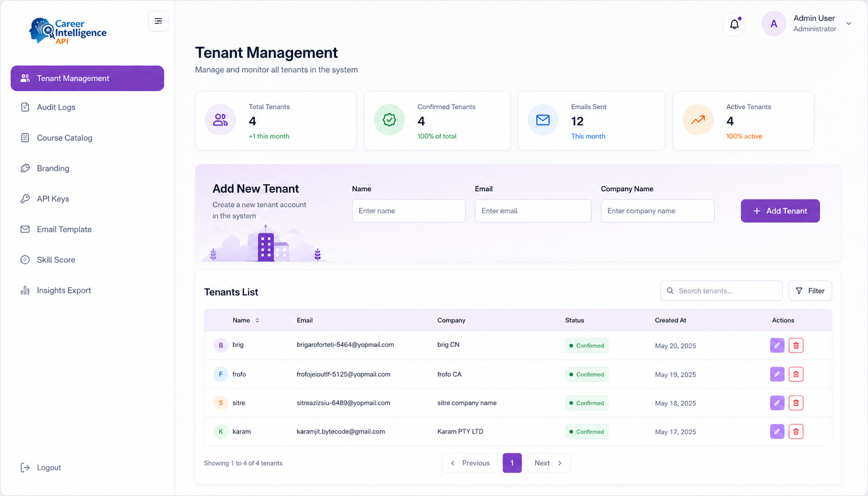Image resolution: width=868 pixels, height=496 pixels.
Task: Log out using the Logout link
Action: click(x=41, y=468)
